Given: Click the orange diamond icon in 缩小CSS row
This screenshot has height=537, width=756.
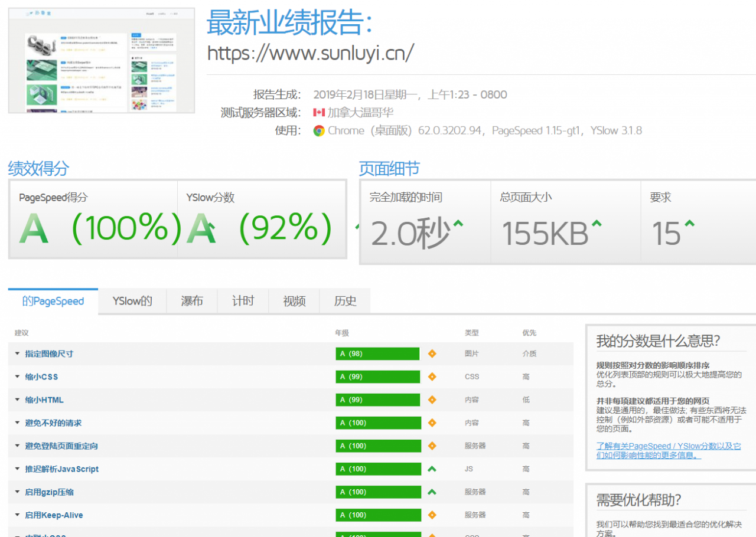Looking at the screenshot, I should coord(432,377).
